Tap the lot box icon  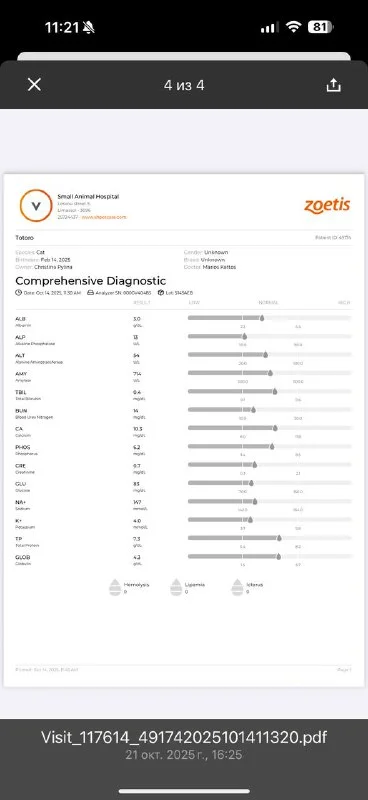[x=160, y=293]
